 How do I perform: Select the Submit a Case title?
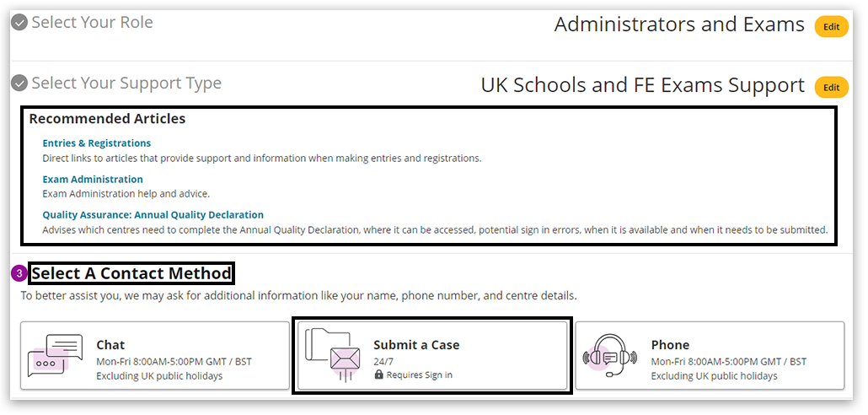pos(416,345)
